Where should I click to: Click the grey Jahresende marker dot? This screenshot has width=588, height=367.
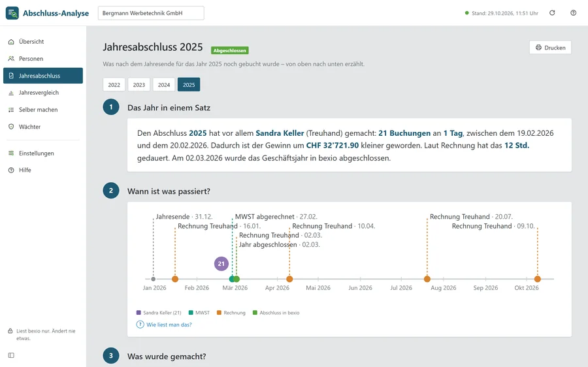click(153, 279)
